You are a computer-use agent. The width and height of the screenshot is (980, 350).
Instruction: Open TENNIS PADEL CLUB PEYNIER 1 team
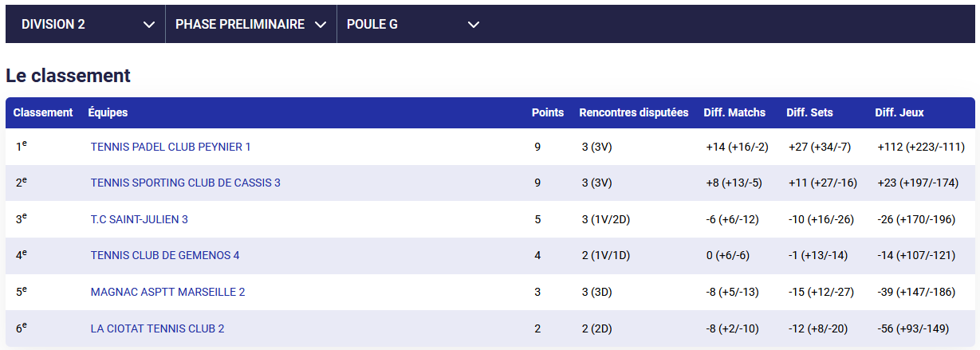(x=171, y=147)
